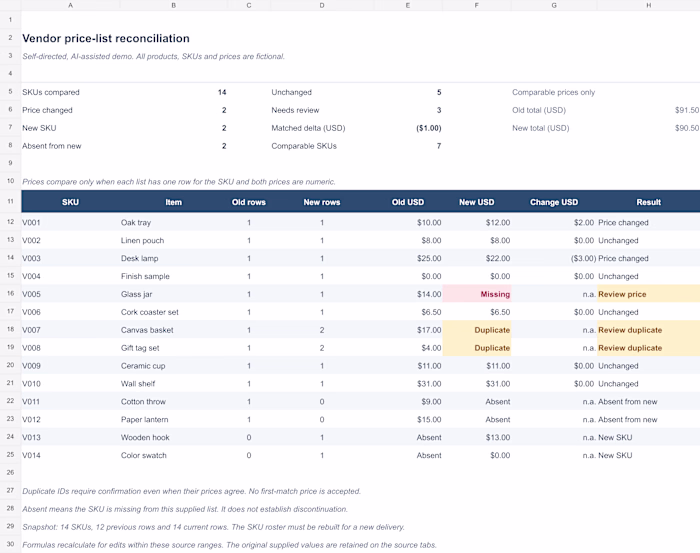Click the Matched delta value ($1.00)
The image size is (700, 553).
(429, 128)
